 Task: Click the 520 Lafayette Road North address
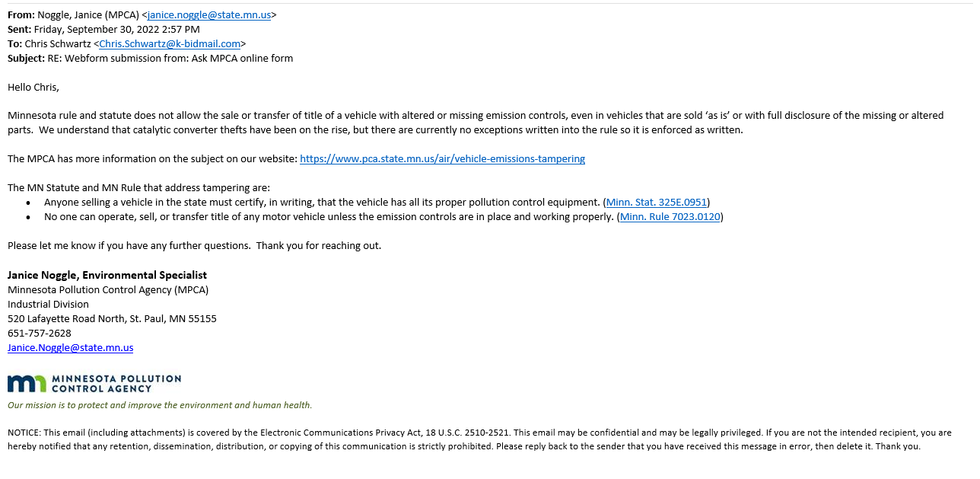(112, 319)
